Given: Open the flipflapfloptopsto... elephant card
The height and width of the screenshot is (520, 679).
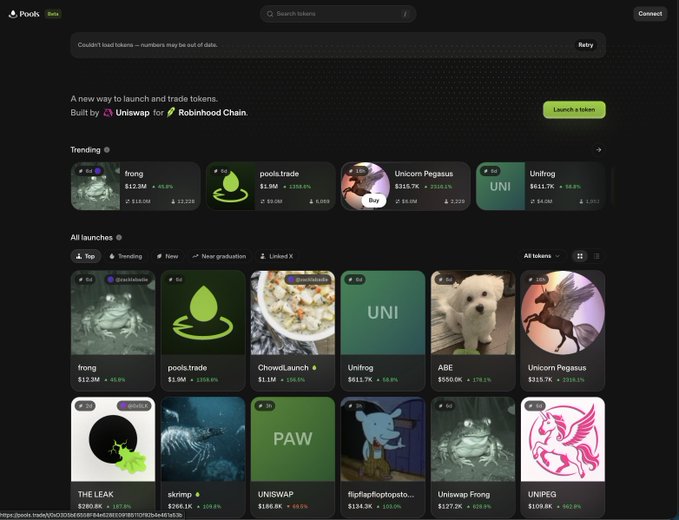Looking at the screenshot, I should 383,457.
